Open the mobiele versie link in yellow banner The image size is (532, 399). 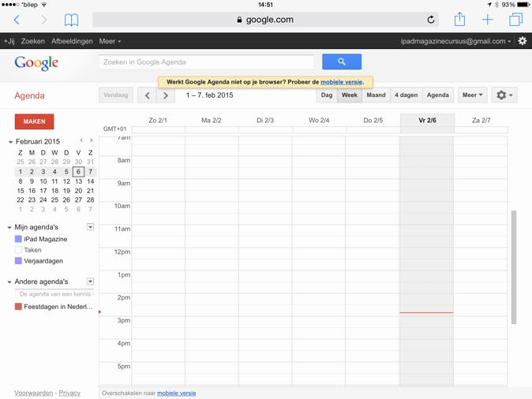pos(341,82)
